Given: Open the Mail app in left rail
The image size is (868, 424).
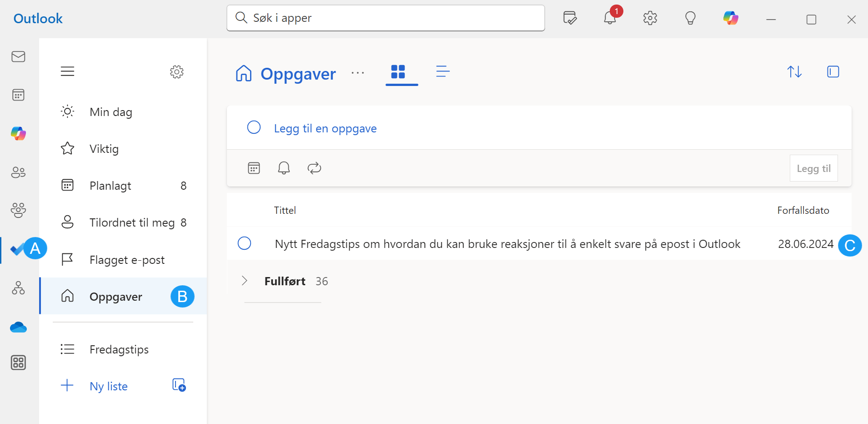Looking at the screenshot, I should (18, 56).
